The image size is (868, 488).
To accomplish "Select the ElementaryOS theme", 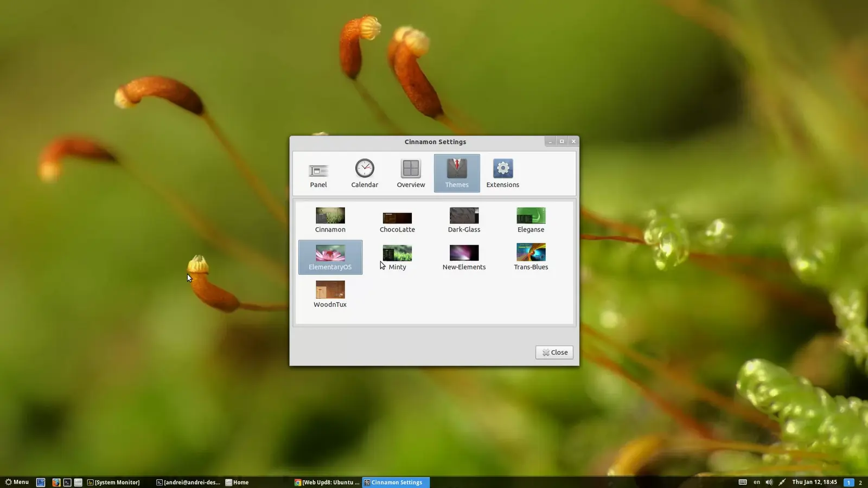I will click(x=330, y=258).
